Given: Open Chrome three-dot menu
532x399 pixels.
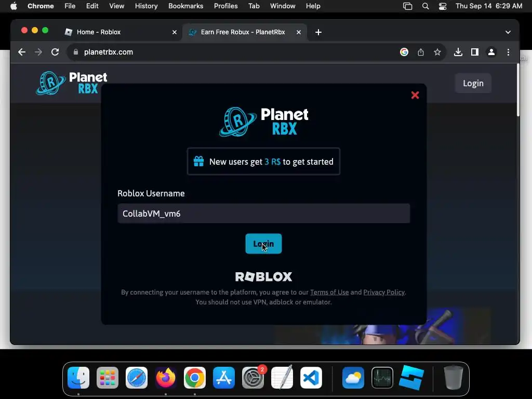Looking at the screenshot, I should coord(508,52).
